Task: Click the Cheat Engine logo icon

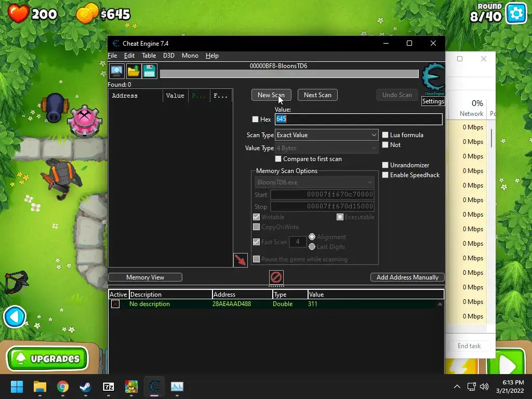Action: [x=433, y=79]
